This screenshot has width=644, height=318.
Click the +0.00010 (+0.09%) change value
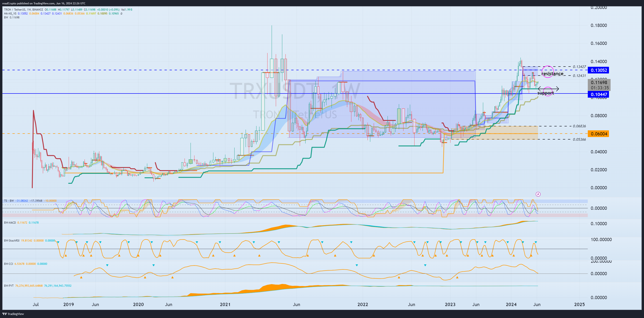click(x=108, y=9)
